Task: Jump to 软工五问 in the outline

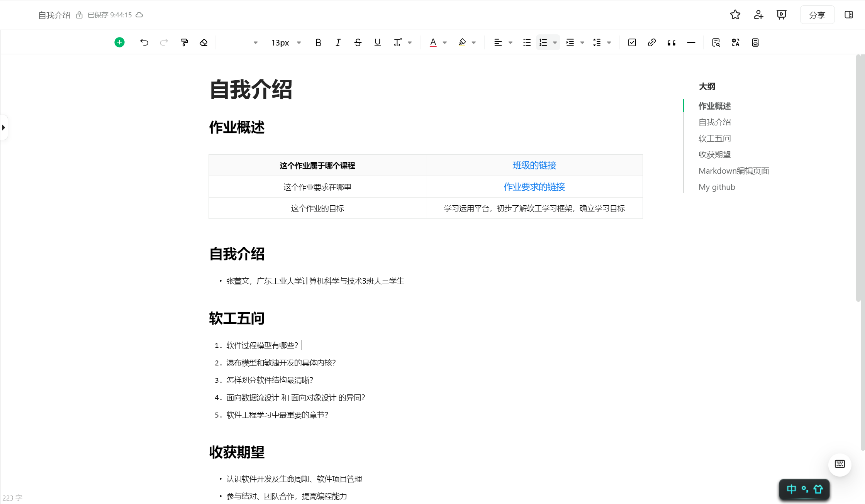Action: click(x=714, y=138)
